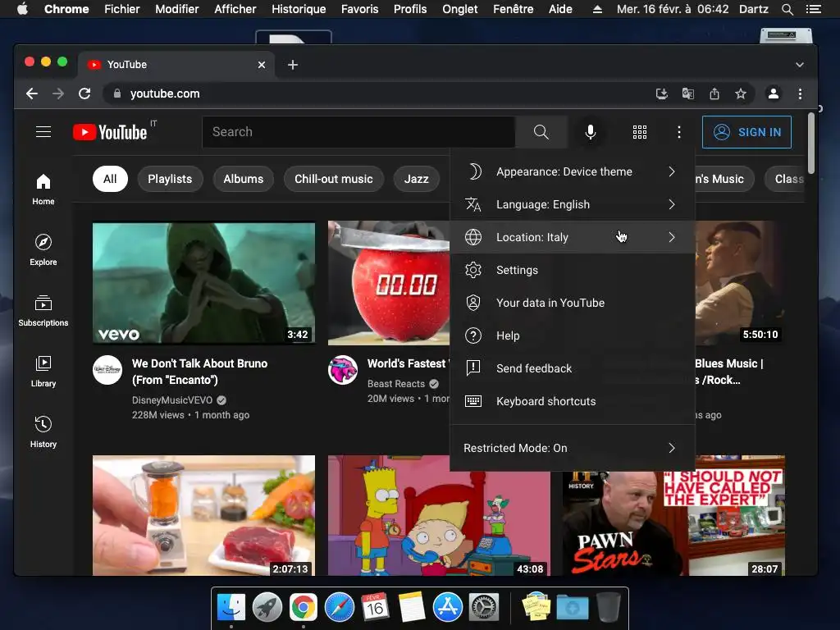Click Beast Reacts channel avatar

tap(343, 370)
